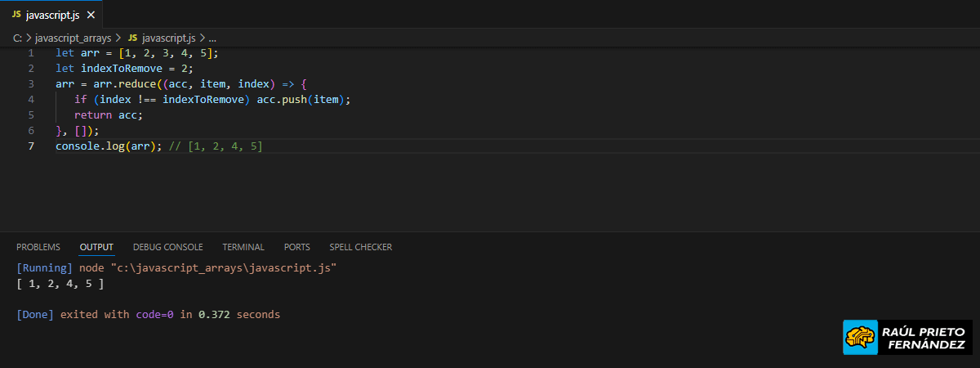Screen dimensions: 980x368
Task: Click the RAÚL PRIETO FERNÁNDEZ watermark text
Action: pos(924,338)
